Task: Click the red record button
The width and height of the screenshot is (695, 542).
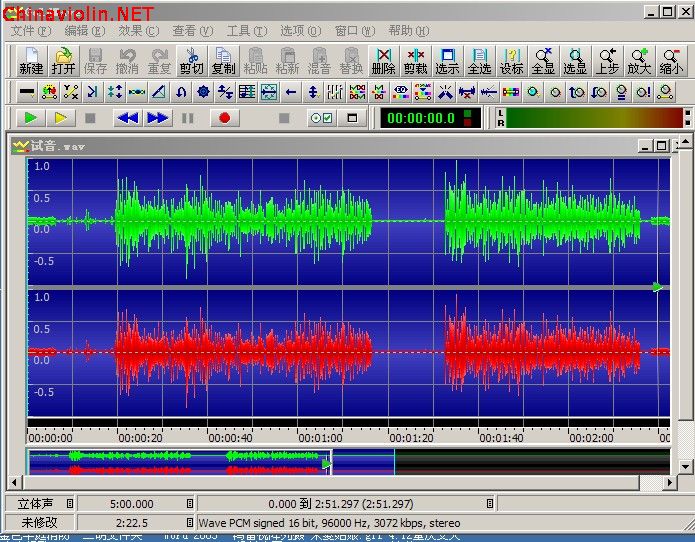Action: pyautogui.click(x=225, y=118)
